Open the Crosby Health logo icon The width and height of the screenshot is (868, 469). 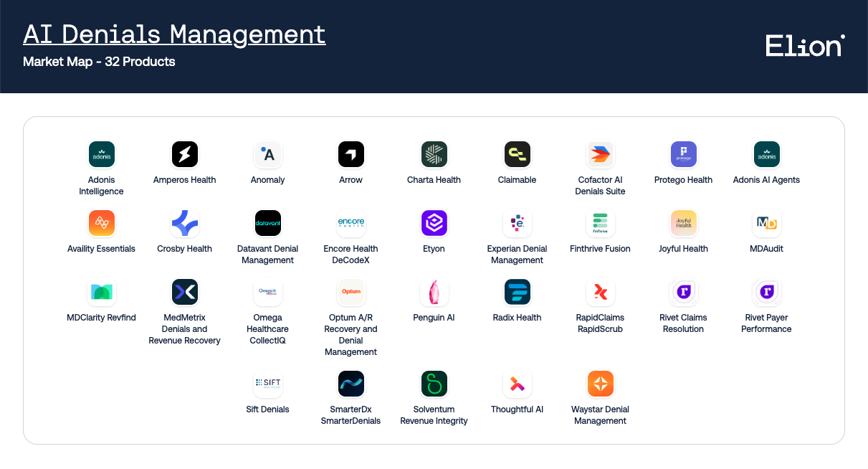(x=184, y=223)
